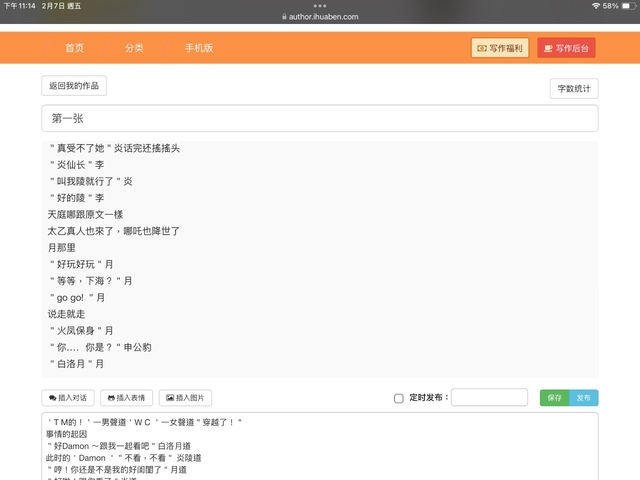Open 写作后台 writing dashboard
Image resolution: width=640 pixels, height=480 pixels.
(x=566, y=47)
